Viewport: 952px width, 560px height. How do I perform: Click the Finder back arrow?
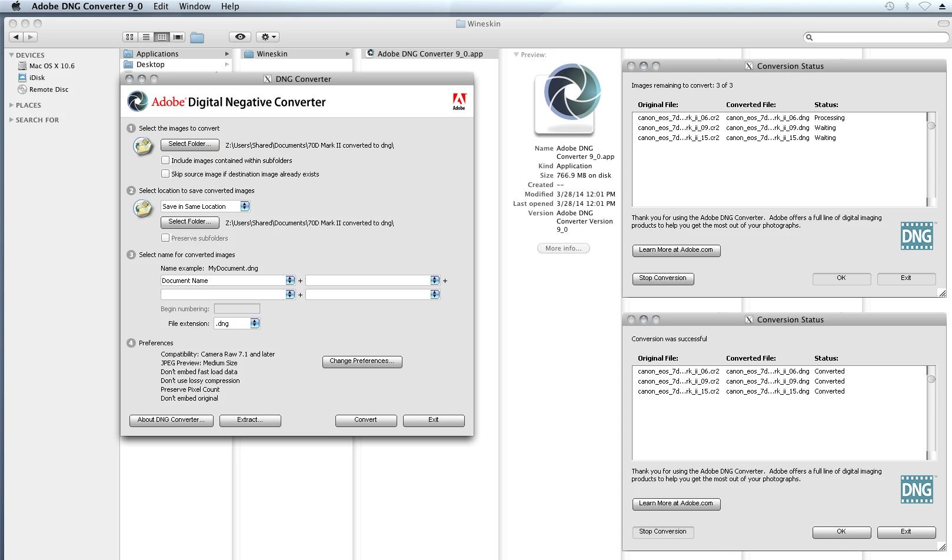tap(16, 37)
